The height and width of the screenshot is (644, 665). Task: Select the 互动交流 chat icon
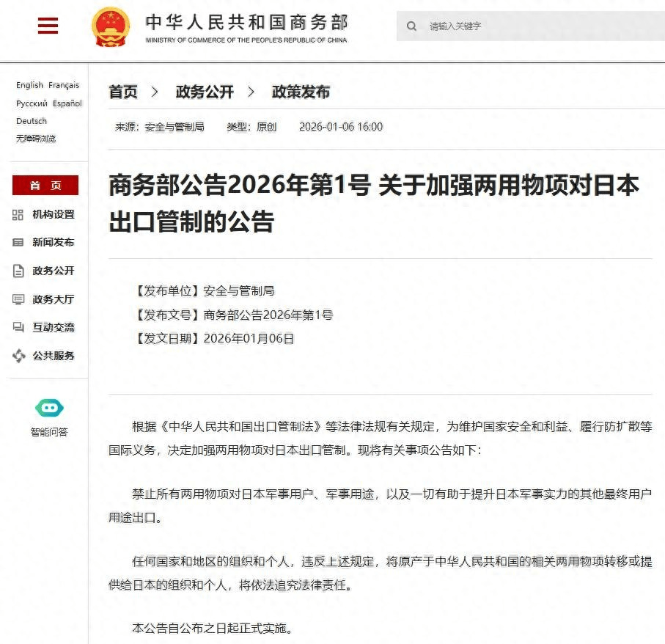18,327
